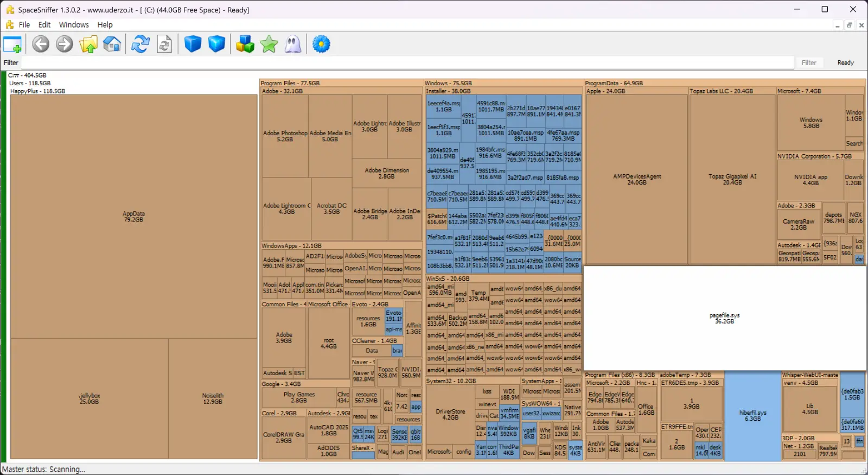Select the NVIDIA app 4.4GB block

(810, 180)
